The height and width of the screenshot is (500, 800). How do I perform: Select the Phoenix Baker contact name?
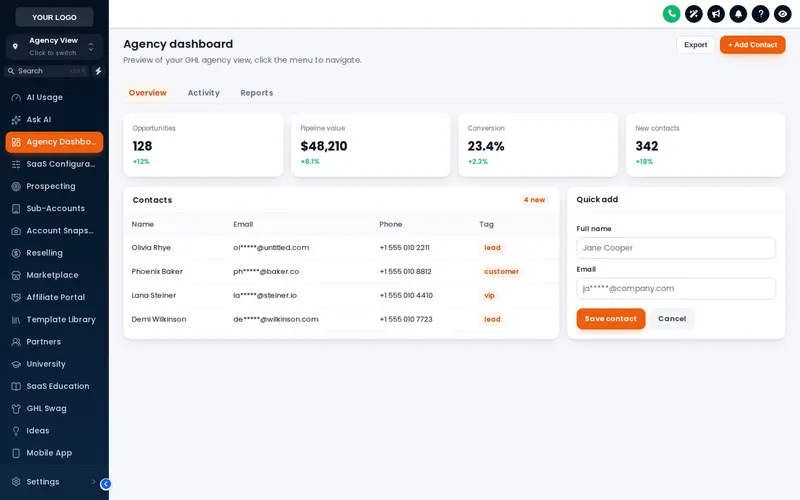point(157,271)
